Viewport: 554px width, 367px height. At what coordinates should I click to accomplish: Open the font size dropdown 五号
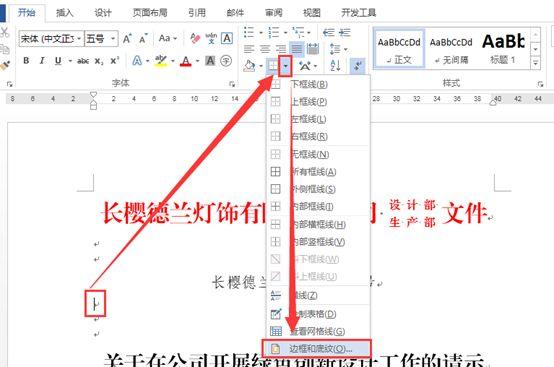tap(101, 39)
